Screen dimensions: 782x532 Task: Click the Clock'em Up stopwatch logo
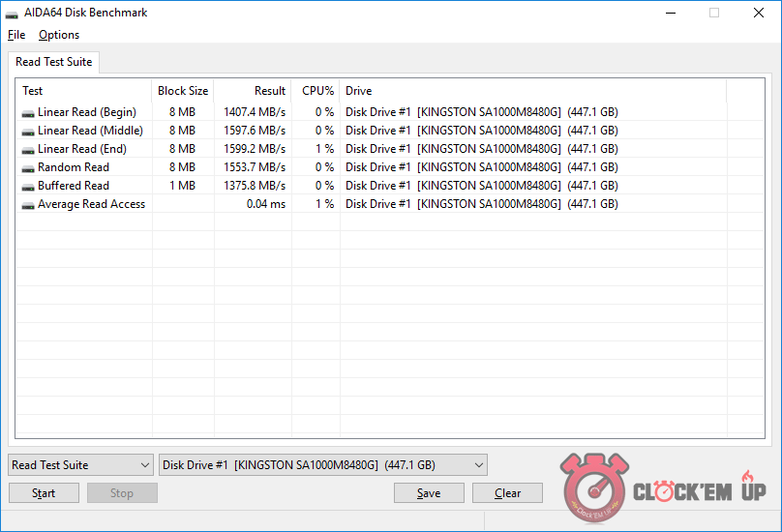tap(593, 488)
